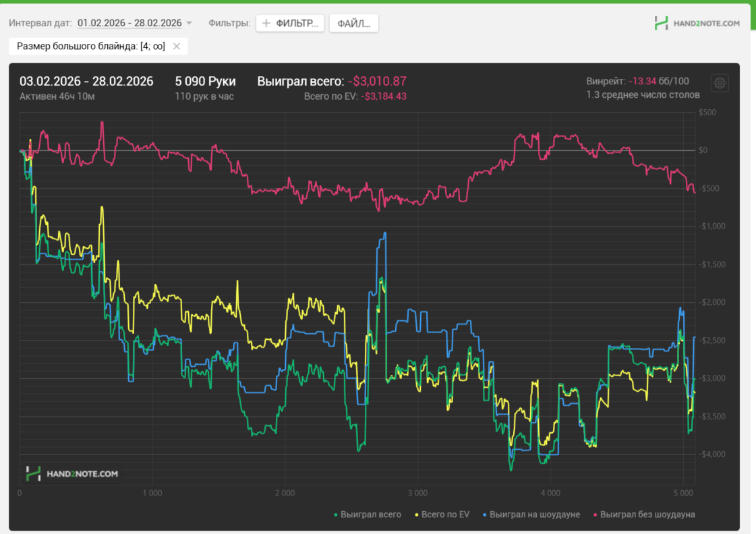Click the $0 y-axis label
This screenshot has width=756, height=534.
(x=703, y=150)
